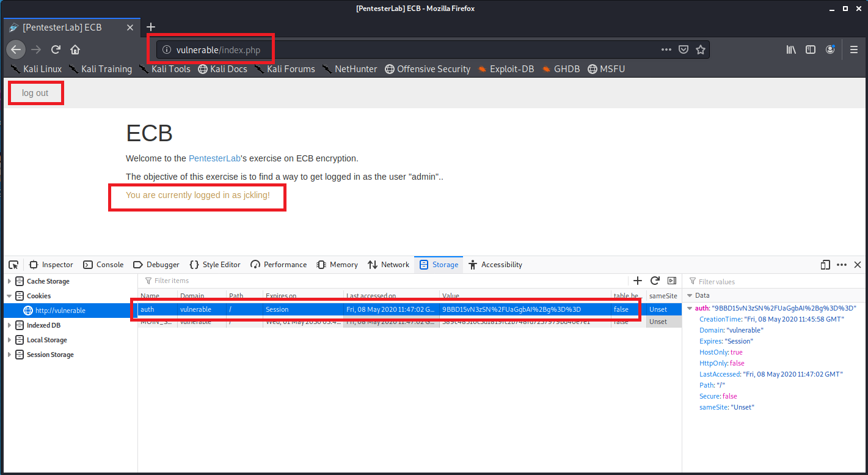868x475 pixels.
Task: Collapse the auth value entry in the Data sidebar
Action: [690, 308]
